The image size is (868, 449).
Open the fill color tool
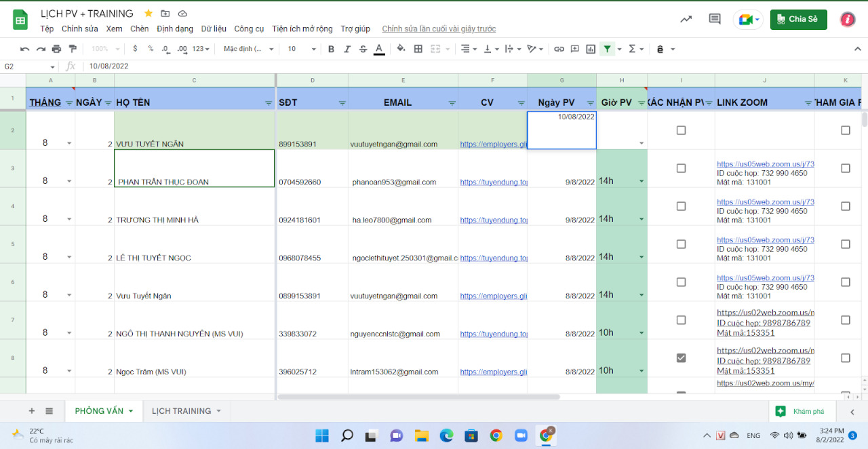(400, 49)
